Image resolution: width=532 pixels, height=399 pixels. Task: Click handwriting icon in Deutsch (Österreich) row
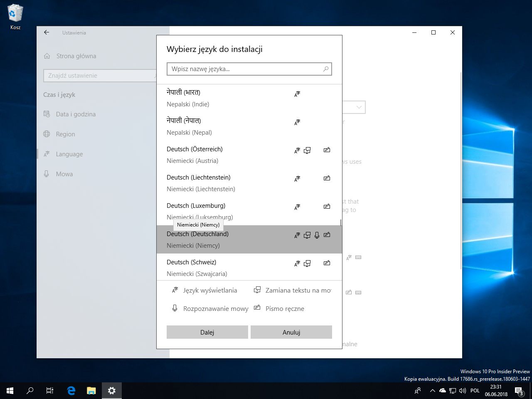327,150
